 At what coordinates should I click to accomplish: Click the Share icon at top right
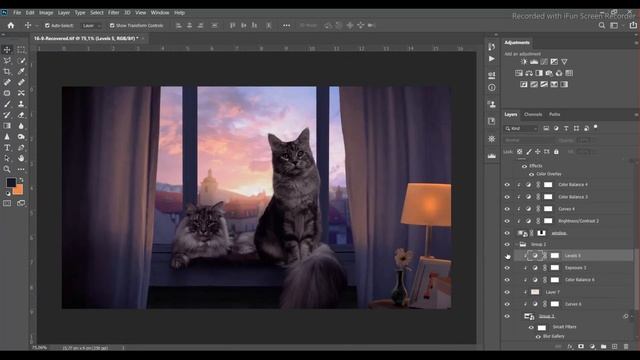(633, 25)
